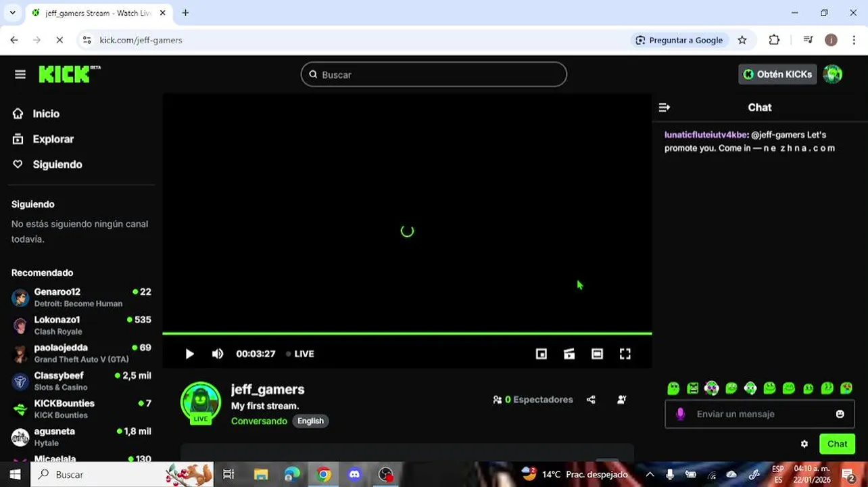This screenshot has height=487, width=868.
Task: Insert the angry green emote
Action: [x=692, y=388]
